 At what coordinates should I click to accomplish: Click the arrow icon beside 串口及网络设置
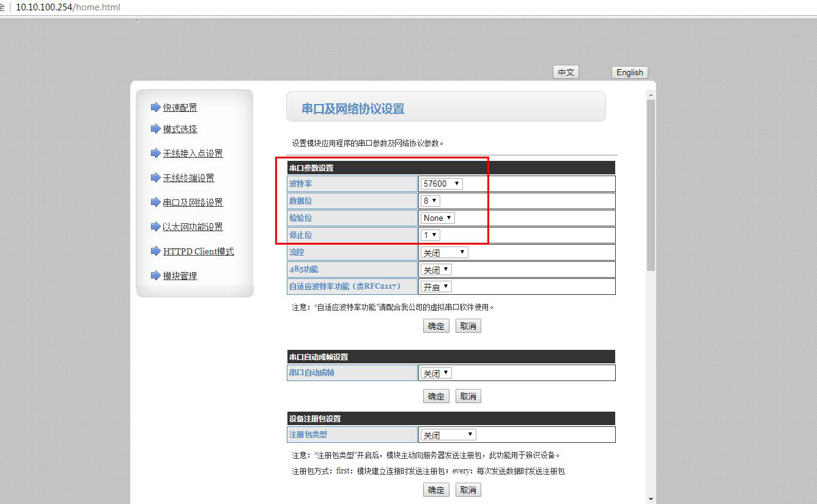click(x=155, y=202)
